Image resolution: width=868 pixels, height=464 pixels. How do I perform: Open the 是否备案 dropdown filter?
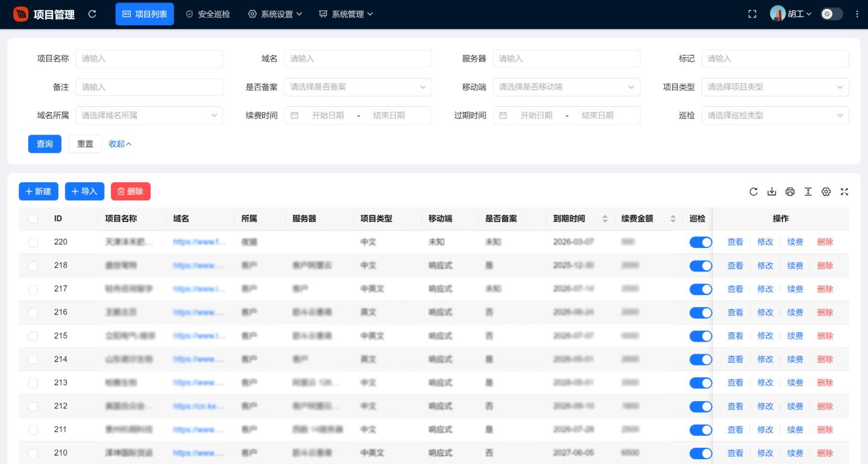[x=357, y=87]
